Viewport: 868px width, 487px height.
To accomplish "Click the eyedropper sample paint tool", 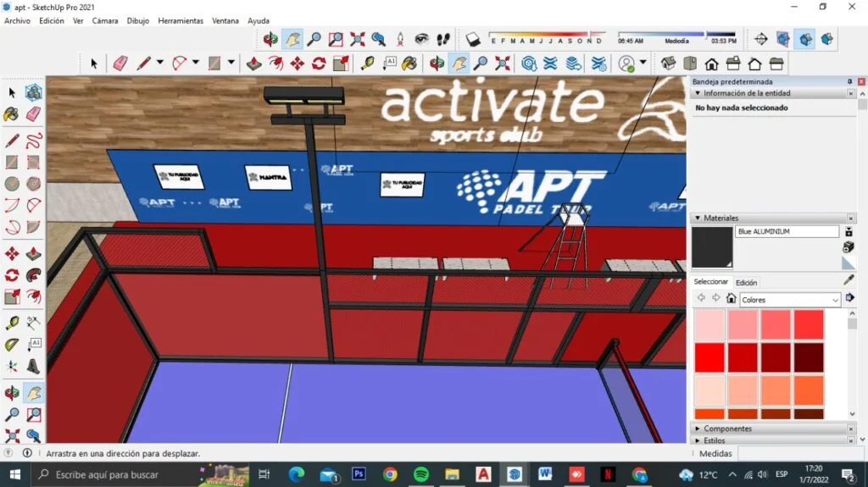I will coord(849,280).
